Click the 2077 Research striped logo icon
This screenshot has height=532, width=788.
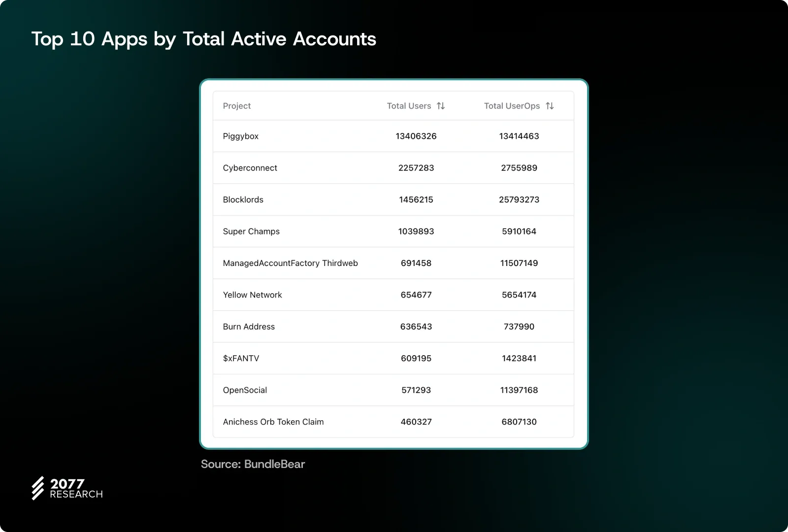(x=38, y=488)
